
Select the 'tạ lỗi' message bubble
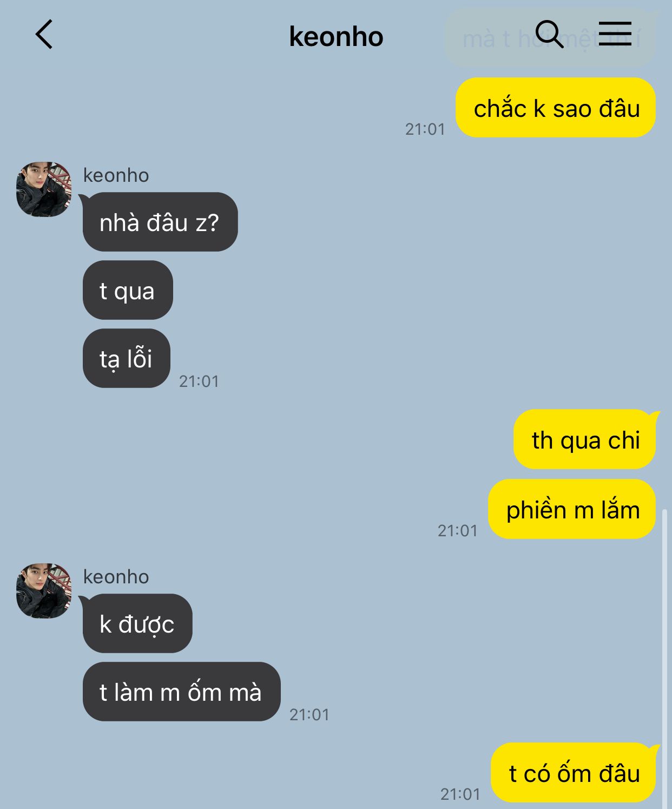pyautogui.click(x=127, y=358)
